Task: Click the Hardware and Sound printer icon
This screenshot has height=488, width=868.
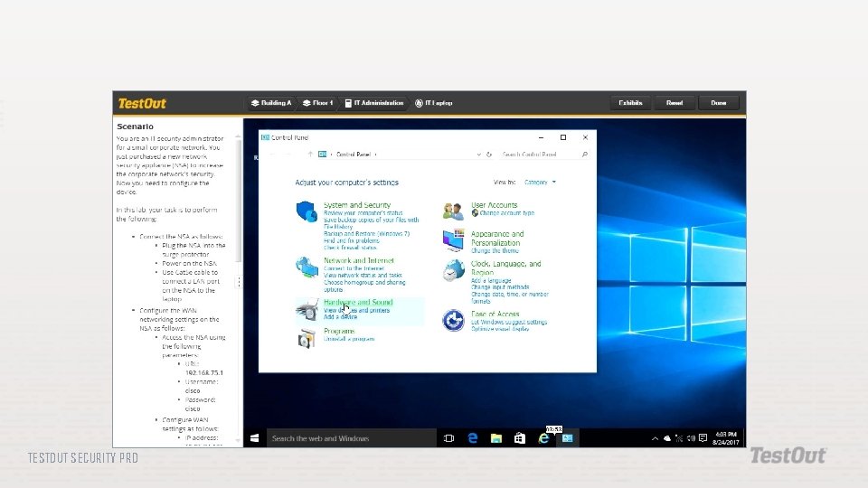Action: [x=307, y=309]
